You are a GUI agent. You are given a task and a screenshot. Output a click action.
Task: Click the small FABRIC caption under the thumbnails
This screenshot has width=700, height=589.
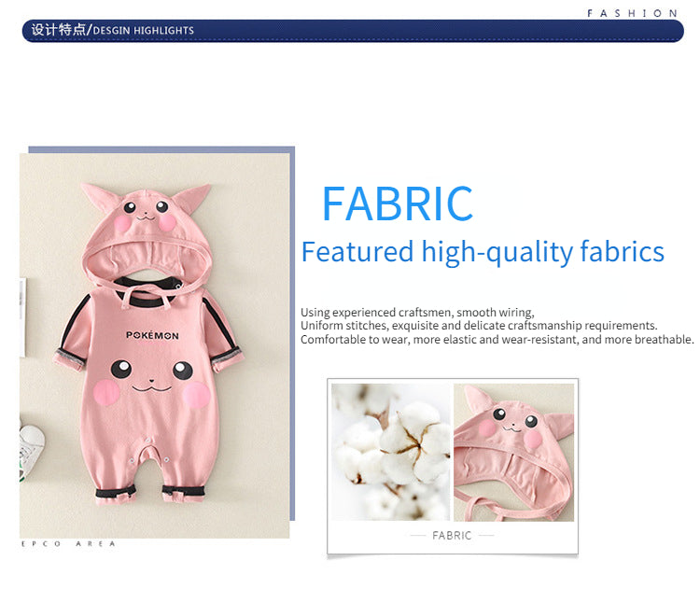click(452, 536)
